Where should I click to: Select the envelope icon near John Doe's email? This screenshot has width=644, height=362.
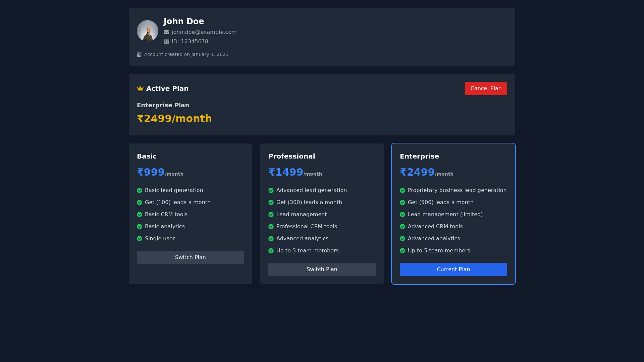[x=166, y=32]
